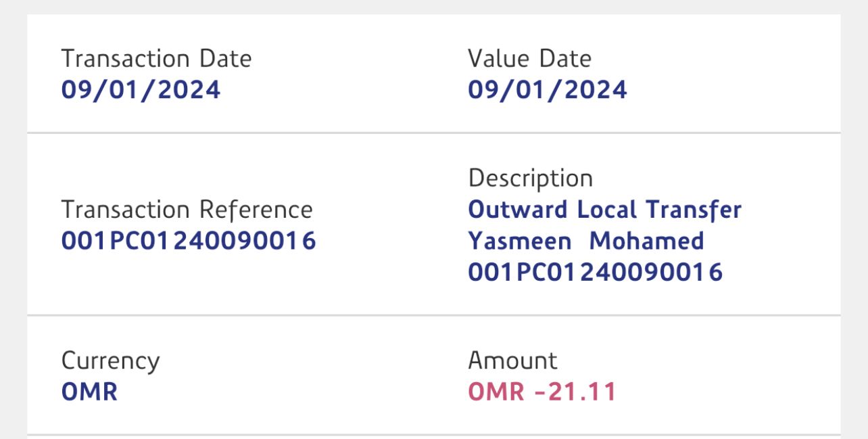Click the Transaction Date label

click(156, 59)
